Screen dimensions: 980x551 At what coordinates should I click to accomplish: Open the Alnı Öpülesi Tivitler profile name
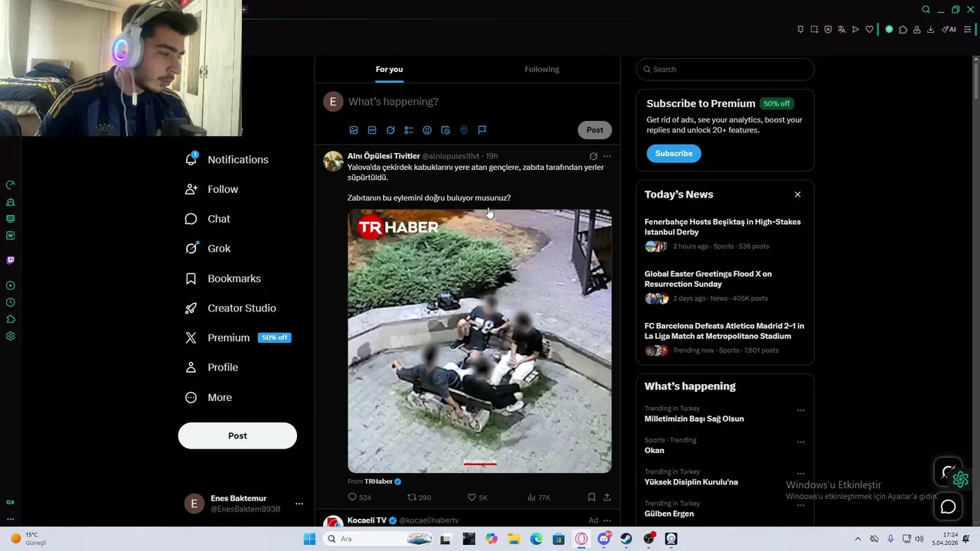[384, 156]
